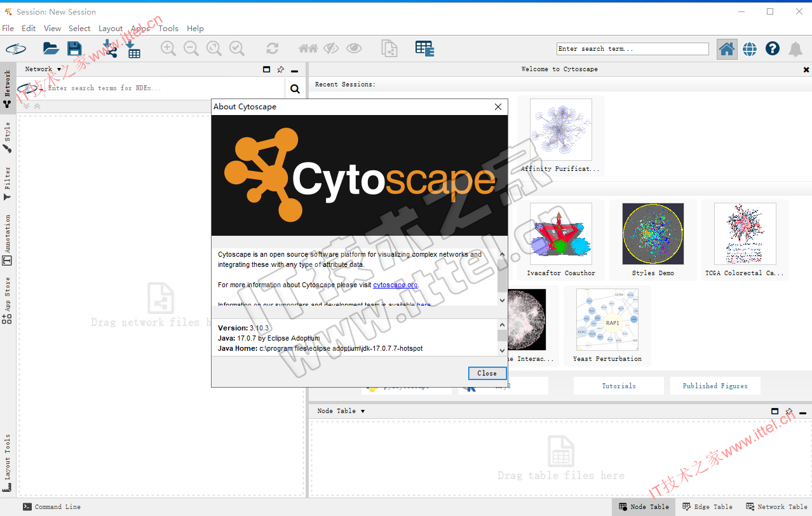Import table from file icon
812x516 pixels.
(x=133, y=48)
